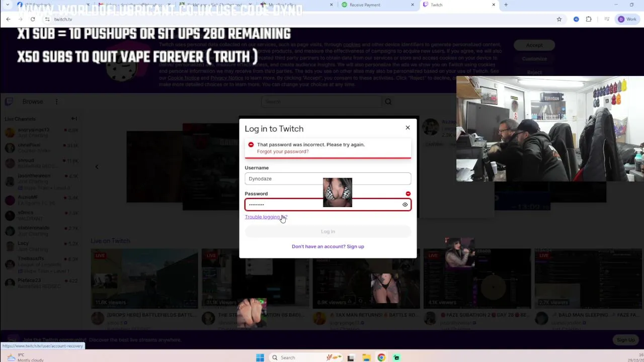Open the stream thumbnail with 4.1K viewers
Viewport: 644px width, 362px height.
[x=477, y=278]
